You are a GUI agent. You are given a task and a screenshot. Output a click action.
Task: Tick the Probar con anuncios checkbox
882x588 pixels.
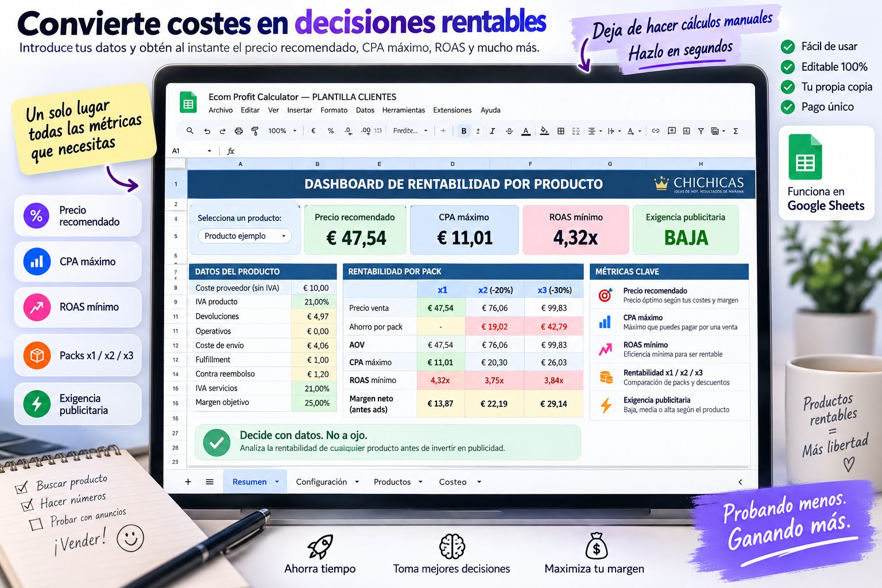tap(36, 524)
